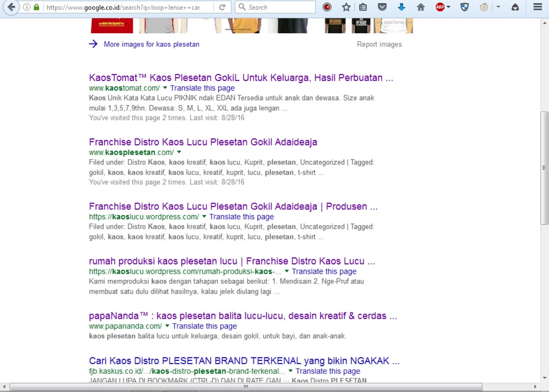Image resolution: width=549 pixels, height=392 pixels.
Task: Click the scrollbar down arrow
Action: [x=545, y=378]
